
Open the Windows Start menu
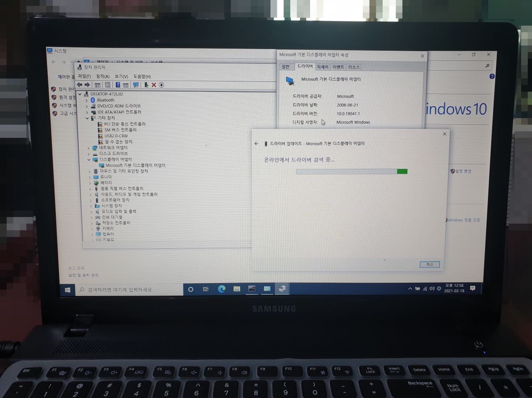coord(67,289)
